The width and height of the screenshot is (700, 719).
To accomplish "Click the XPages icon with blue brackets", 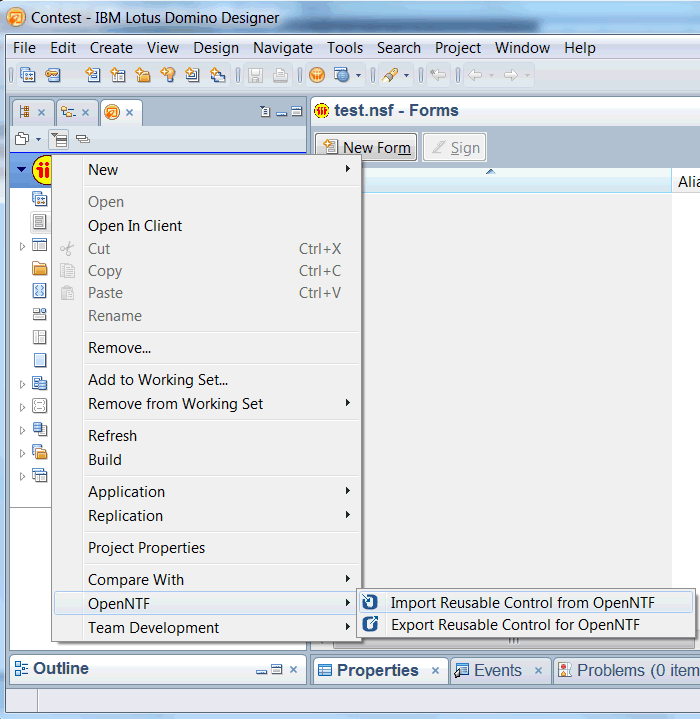I will 39,291.
